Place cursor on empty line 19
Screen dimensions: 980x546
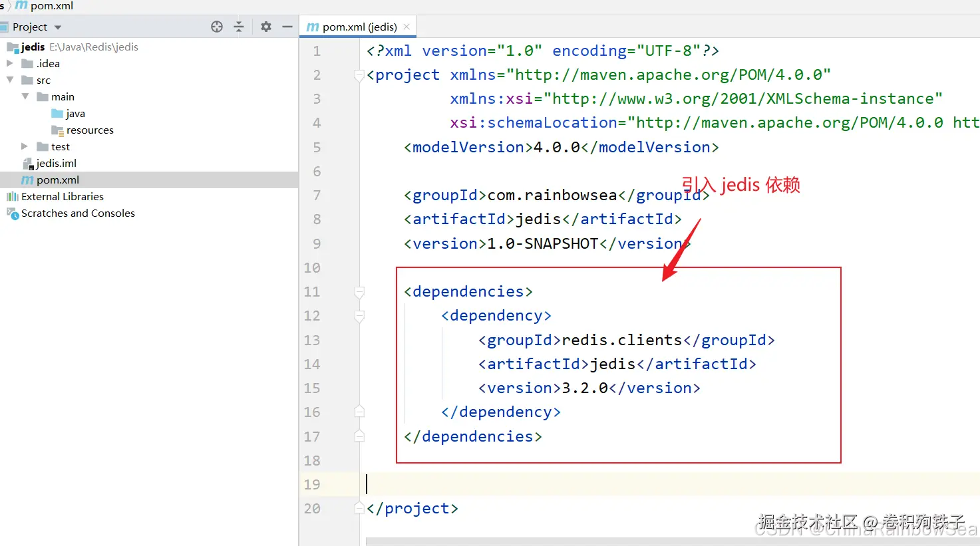(669, 484)
